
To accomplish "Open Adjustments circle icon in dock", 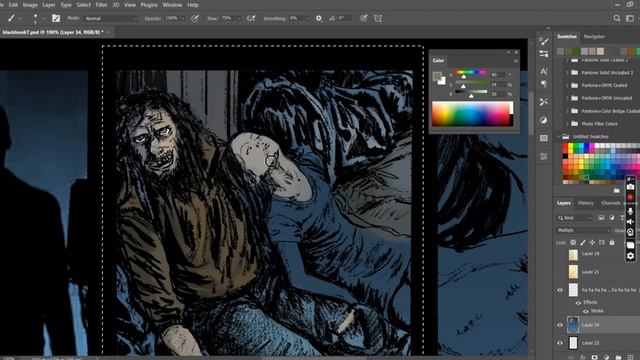I will (544, 120).
